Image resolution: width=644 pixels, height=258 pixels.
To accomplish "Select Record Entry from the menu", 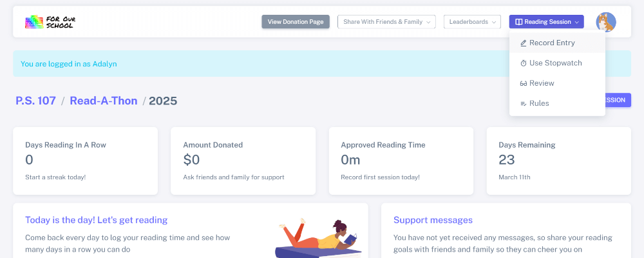I will pyautogui.click(x=552, y=43).
